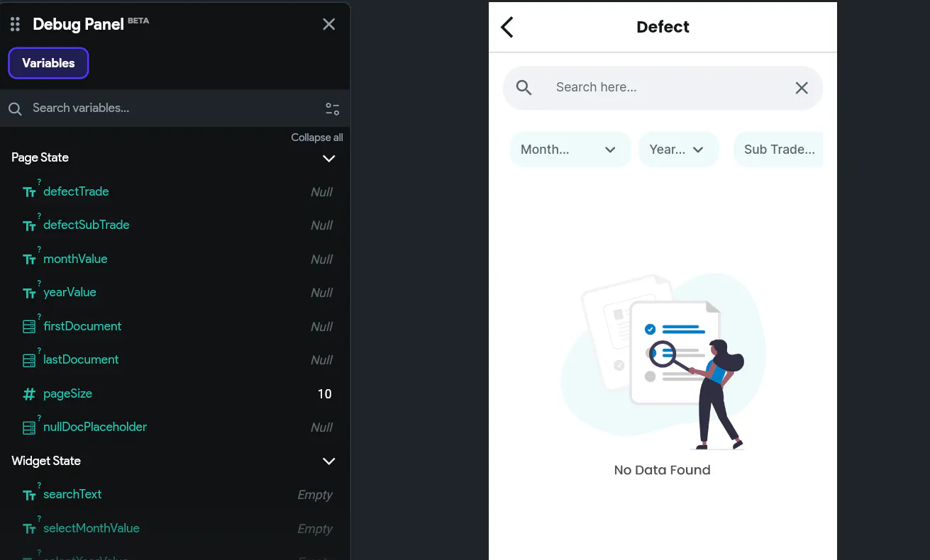Focus the Search here field

point(663,88)
